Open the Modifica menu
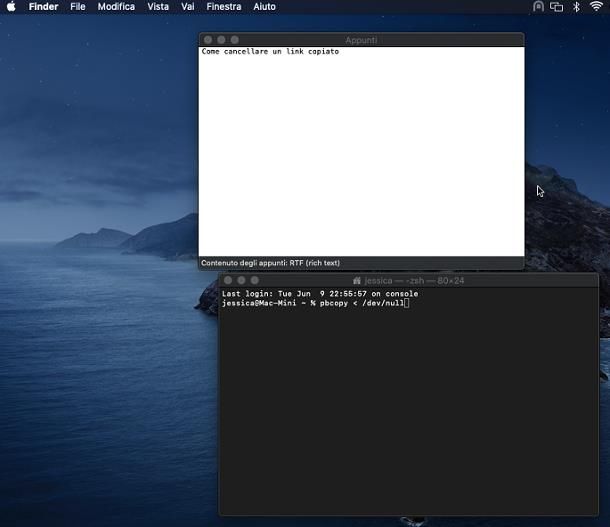 point(116,7)
